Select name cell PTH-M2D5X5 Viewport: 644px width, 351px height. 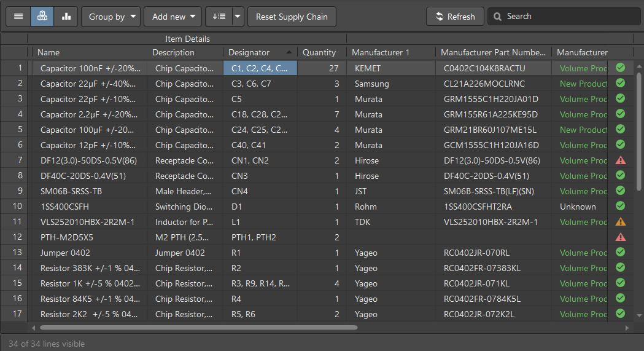coord(88,237)
